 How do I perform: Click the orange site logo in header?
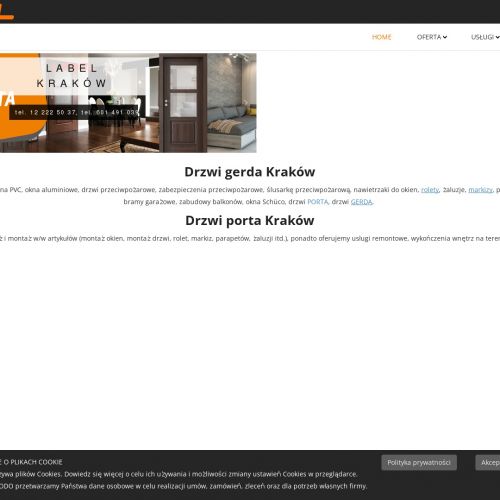[7, 10]
